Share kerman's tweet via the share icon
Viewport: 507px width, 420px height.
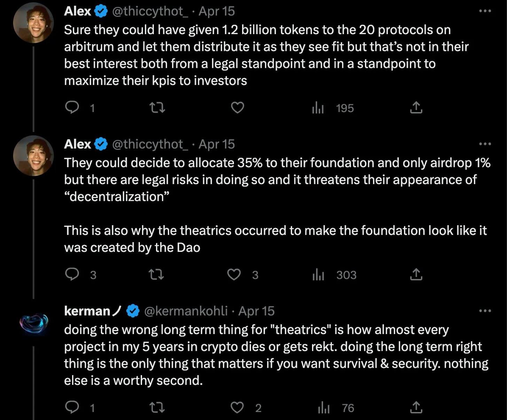click(x=416, y=407)
